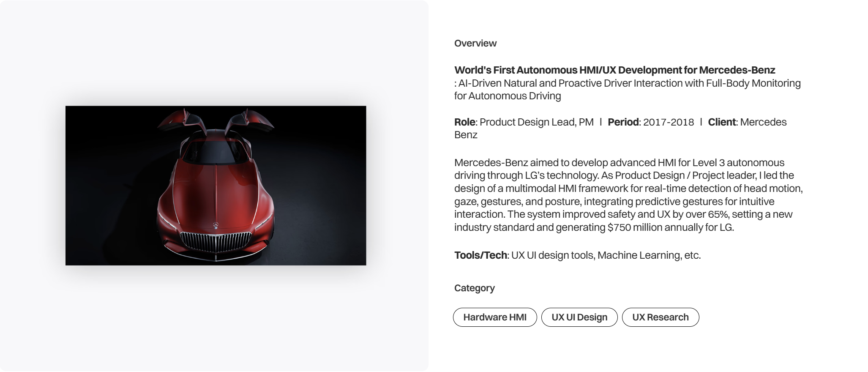This screenshot has height=372, width=868.
Task: Click the Product Design Lead, PM text
Action: coord(536,122)
